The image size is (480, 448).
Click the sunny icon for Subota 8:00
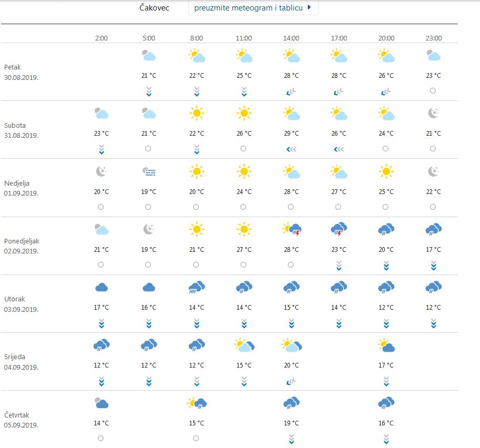[x=196, y=113]
